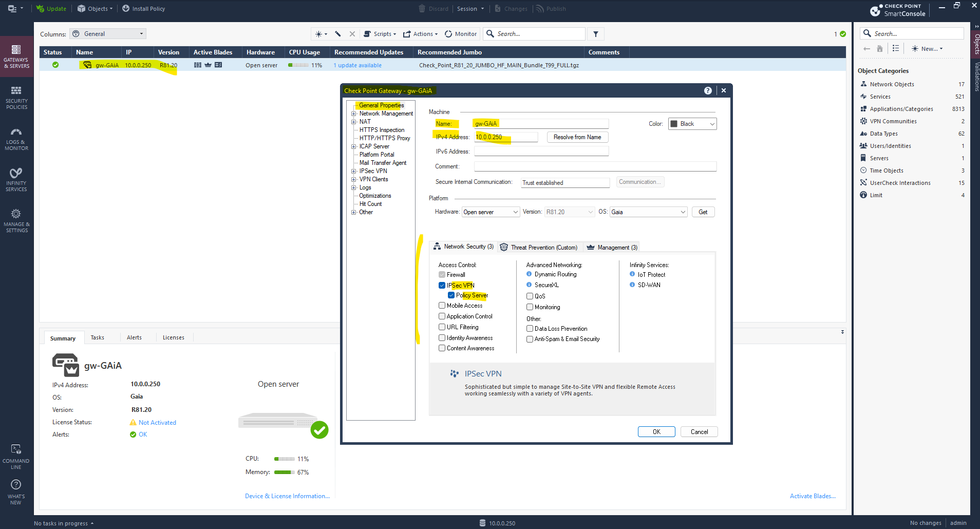Uncheck IPSec VPN blade
This screenshot has height=529, width=980.
(x=442, y=285)
